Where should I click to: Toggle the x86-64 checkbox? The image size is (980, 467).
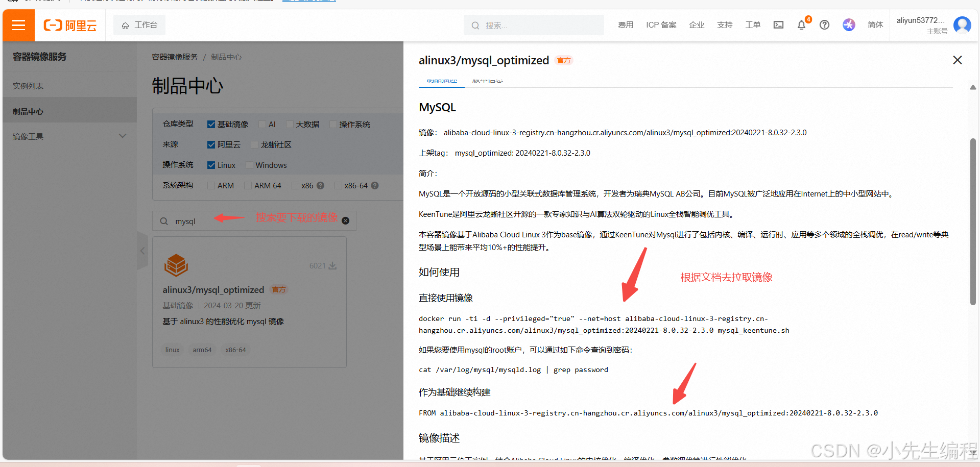point(338,186)
